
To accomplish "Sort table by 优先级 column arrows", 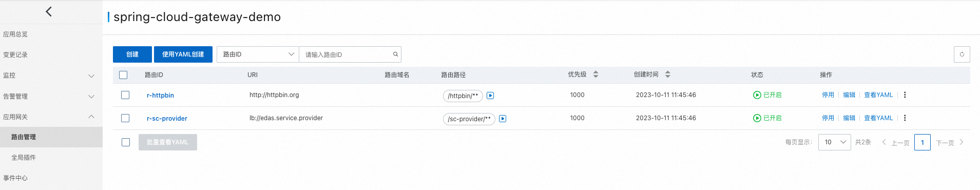I will click(595, 74).
